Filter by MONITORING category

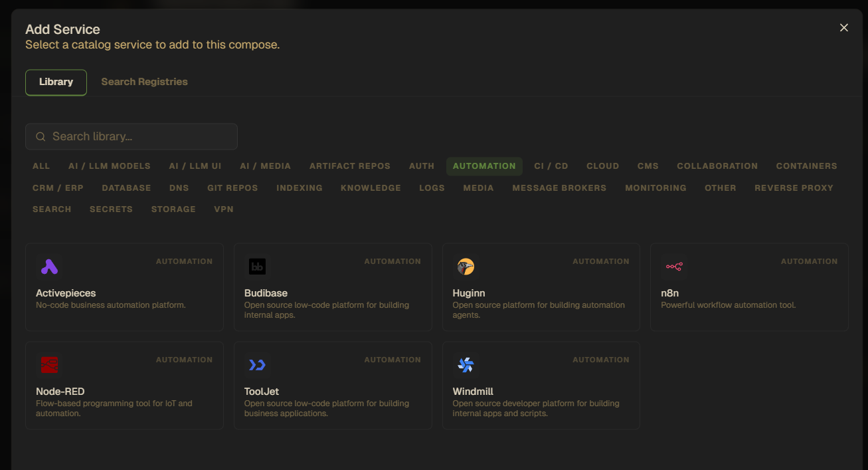point(655,188)
